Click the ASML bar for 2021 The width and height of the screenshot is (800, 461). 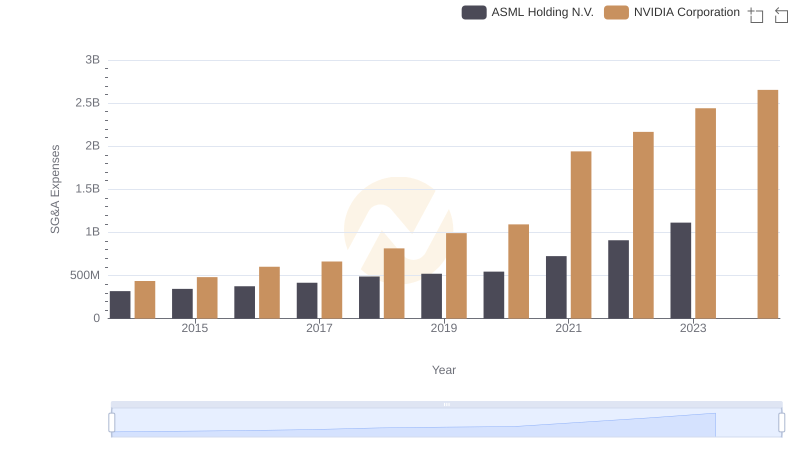(556, 287)
